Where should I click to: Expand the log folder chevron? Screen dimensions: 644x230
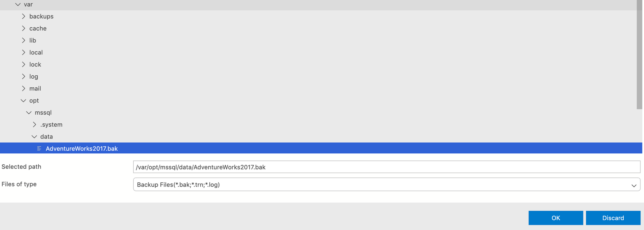pos(24,76)
